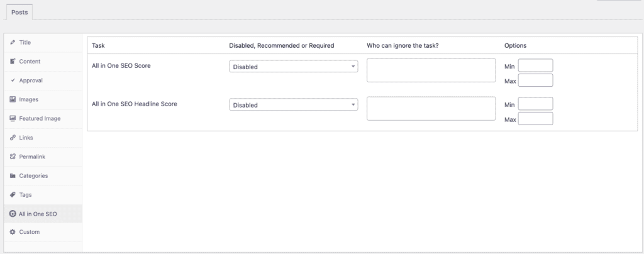
Task: Click the Permalink icon
Action: tap(13, 157)
